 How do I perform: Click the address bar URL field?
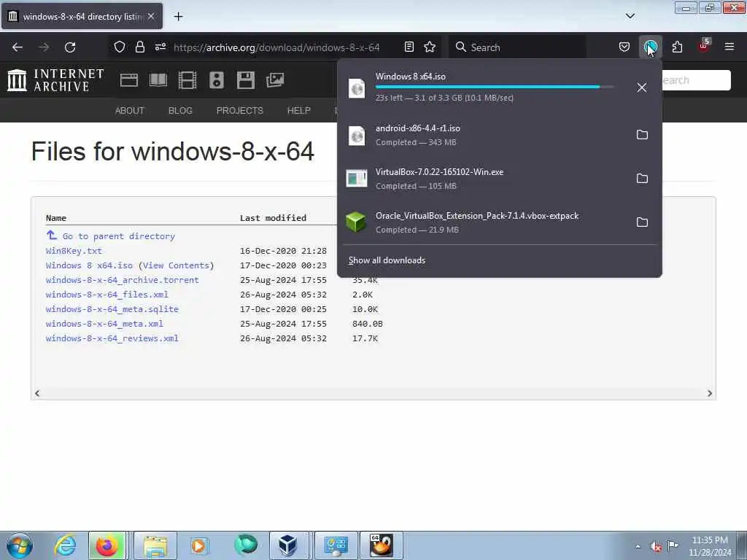(276, 47)
